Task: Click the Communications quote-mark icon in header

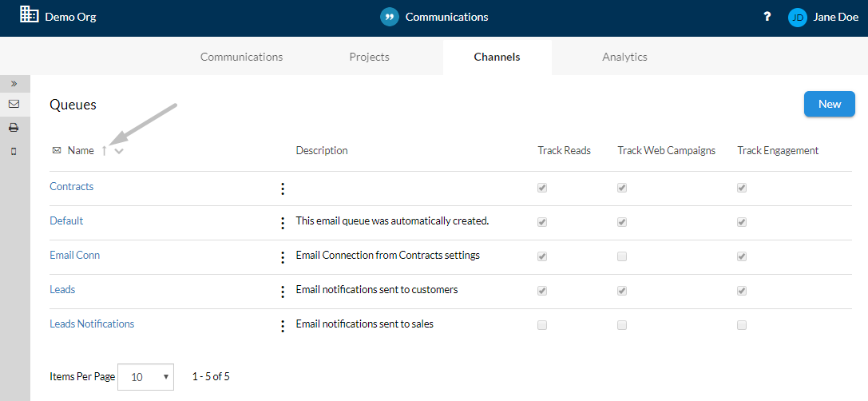Action: tap(390, 17)
